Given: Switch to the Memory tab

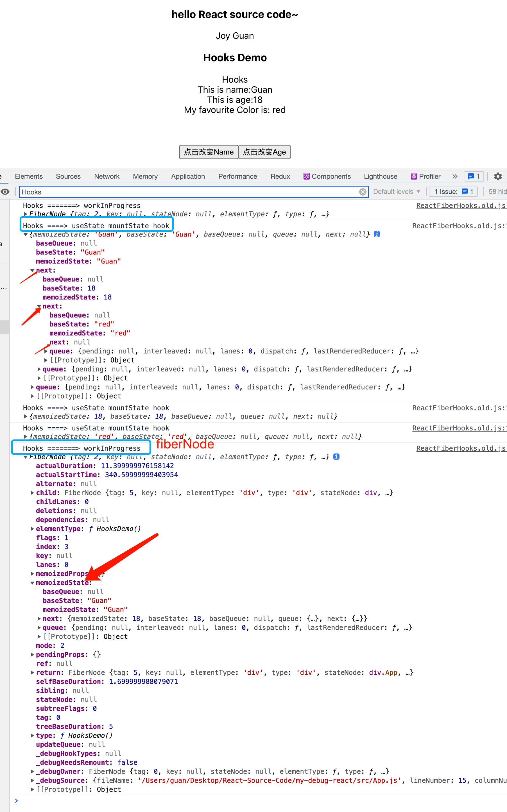Looking at the screenshot, I should (x=145, y=176).
